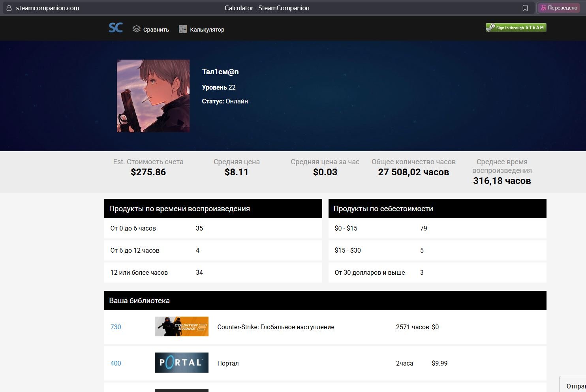Click the $275.86 account value

(x=148, y=172)
